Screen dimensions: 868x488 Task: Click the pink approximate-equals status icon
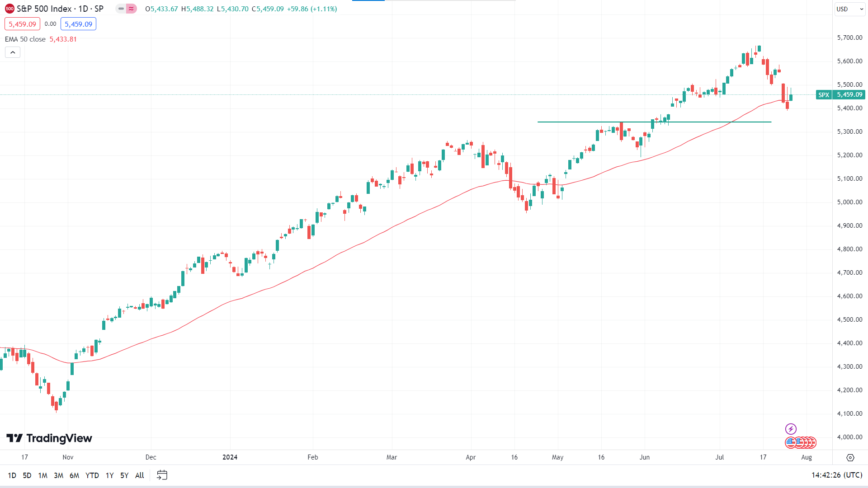coord(131,9)
